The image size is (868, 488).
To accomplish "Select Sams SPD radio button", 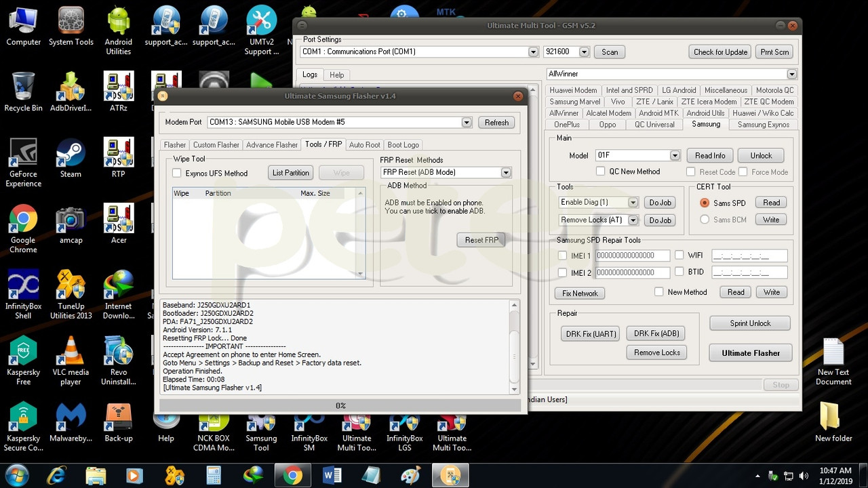I will tap(705, 203).
